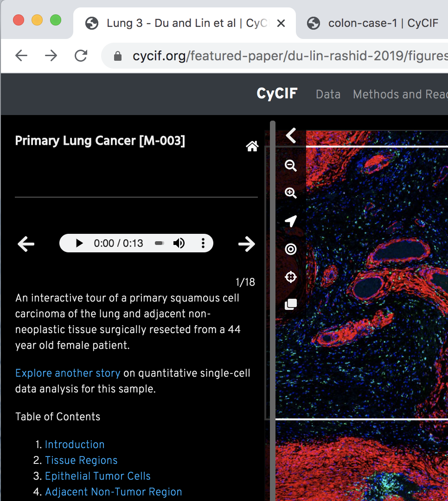Click the scrollbar between the panels
448x501 pixels.
click(x=271, y=278)
